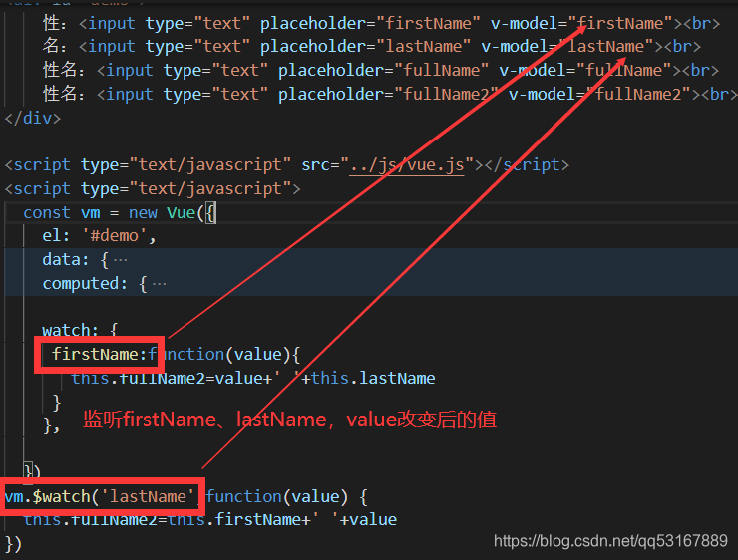Image resolution: width=738 pixels, height=560 pixels.
Task: Click 'function(value) {' after vm.$watch
Action: pos(287,496)
